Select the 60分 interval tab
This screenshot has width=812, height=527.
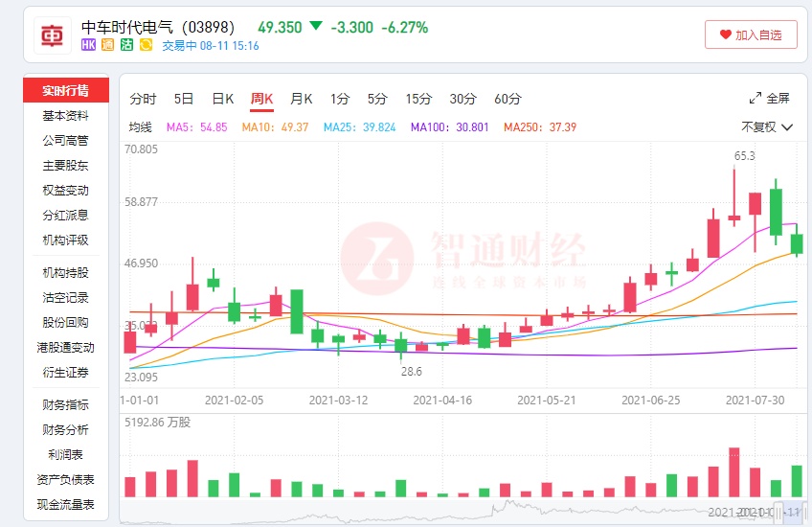tap(507, 99)
